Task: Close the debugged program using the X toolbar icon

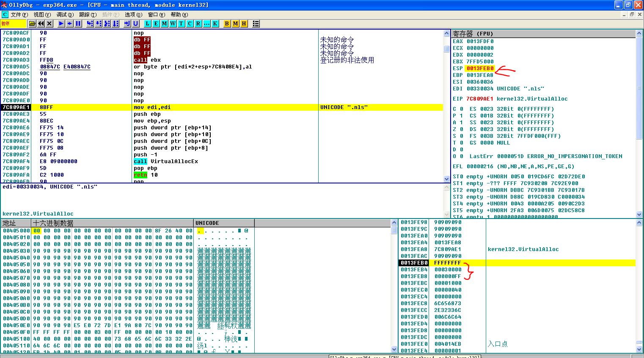Action: pos(50,24)
